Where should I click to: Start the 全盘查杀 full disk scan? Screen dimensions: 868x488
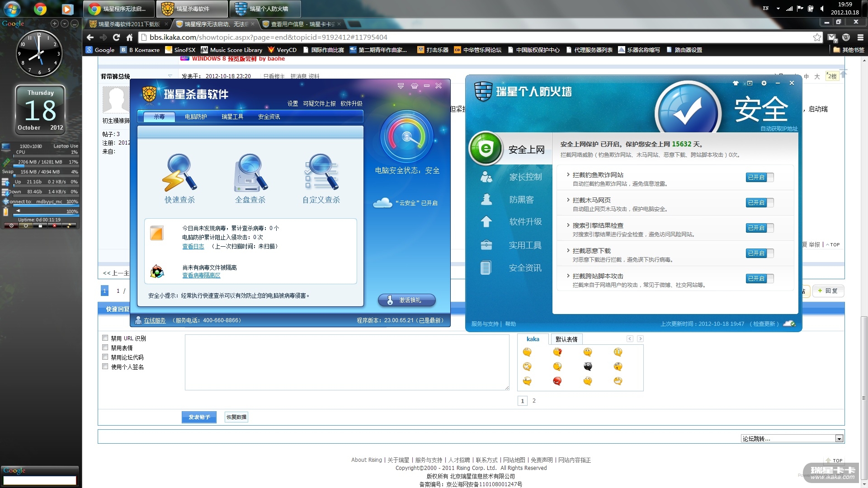click(250, 173)
